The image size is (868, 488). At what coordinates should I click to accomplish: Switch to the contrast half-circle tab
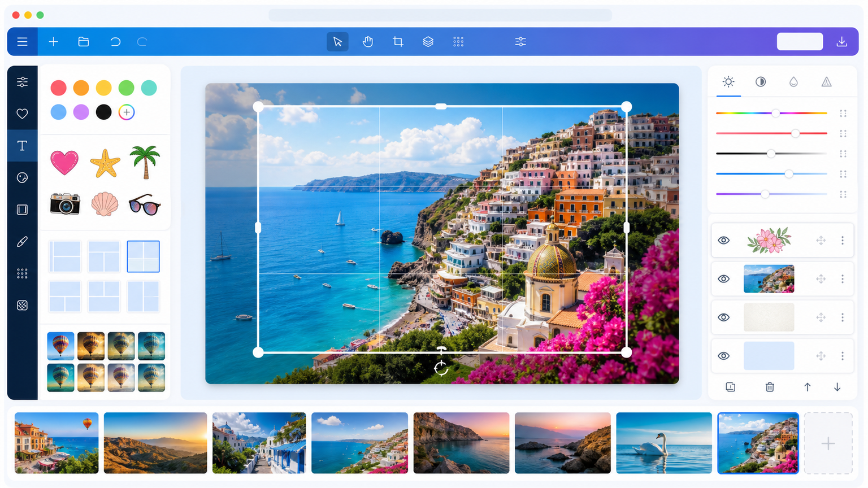click(x=761, y=82)
